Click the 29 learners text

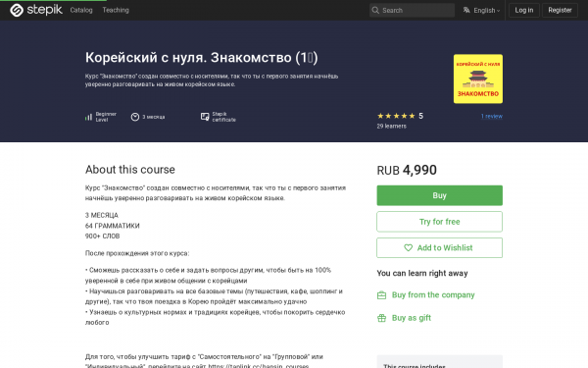(x=391, y=127)
